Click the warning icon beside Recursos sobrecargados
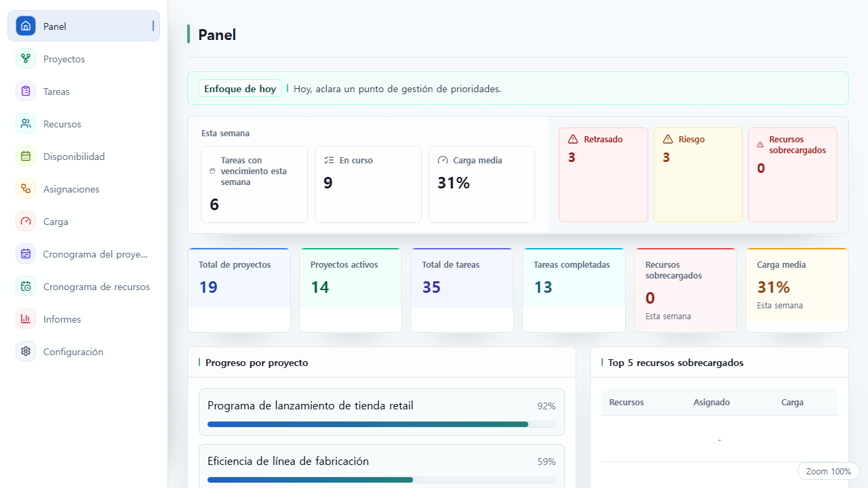This screenshot has height=488, width=868. [760, 144]
